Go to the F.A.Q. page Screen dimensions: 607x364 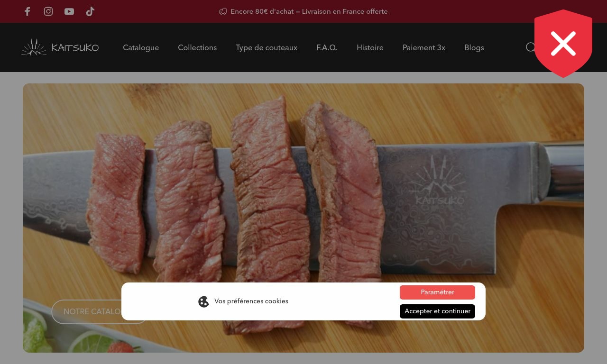327,47
